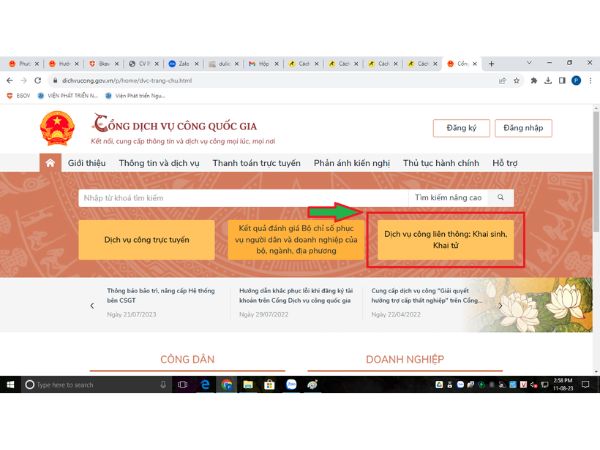Open Chrome extensions puzzle icon
This screenshot has width=600, height=450.
coord(534,81)
